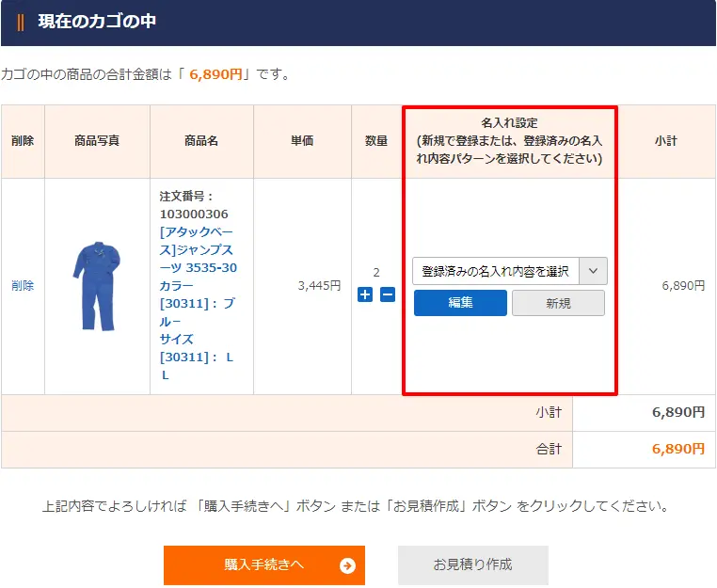Viewport: 717px width, 588px height.
Task: Click the お見積り作成 button
Action: pyautogui.click(x=472, y=565)
